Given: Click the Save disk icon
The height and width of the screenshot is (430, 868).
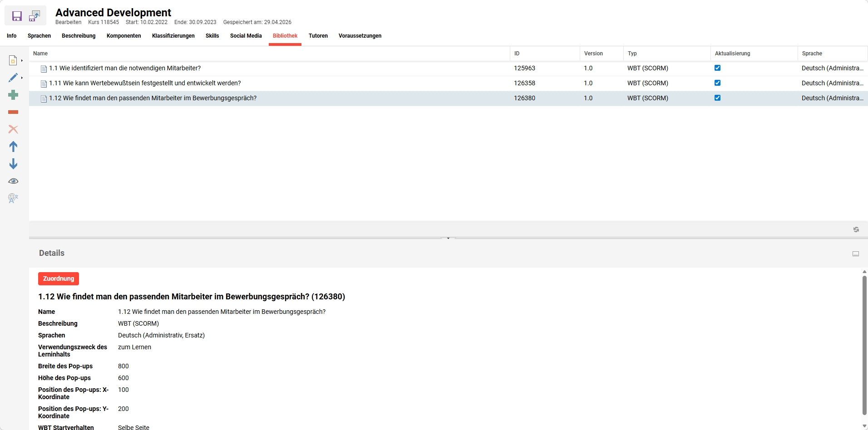Looking at the screenshot, I should click(17, 16).
